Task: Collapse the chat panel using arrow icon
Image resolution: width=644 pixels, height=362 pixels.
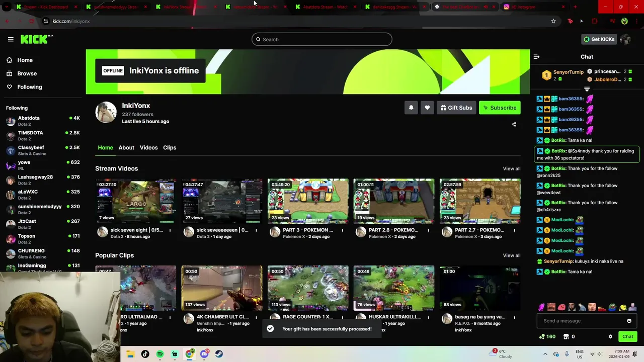Action: point(536,57)
